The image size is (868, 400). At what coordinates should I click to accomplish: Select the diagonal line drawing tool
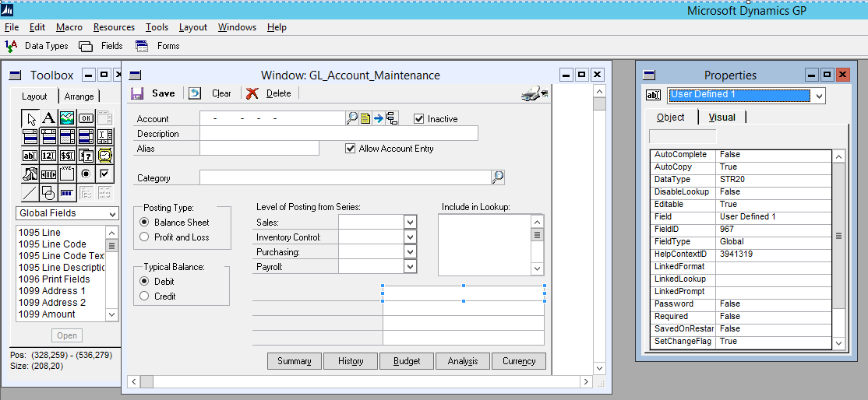30,193
